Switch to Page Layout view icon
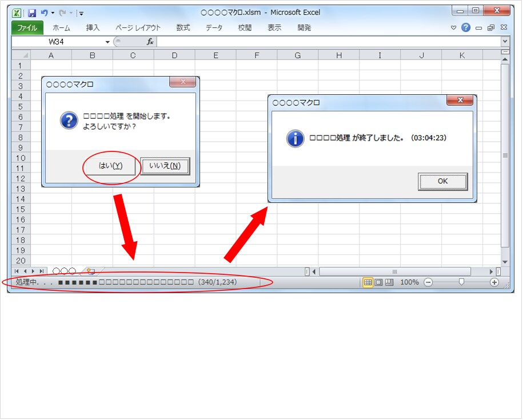This screenshot has height=420, width=523. (378, 283)
